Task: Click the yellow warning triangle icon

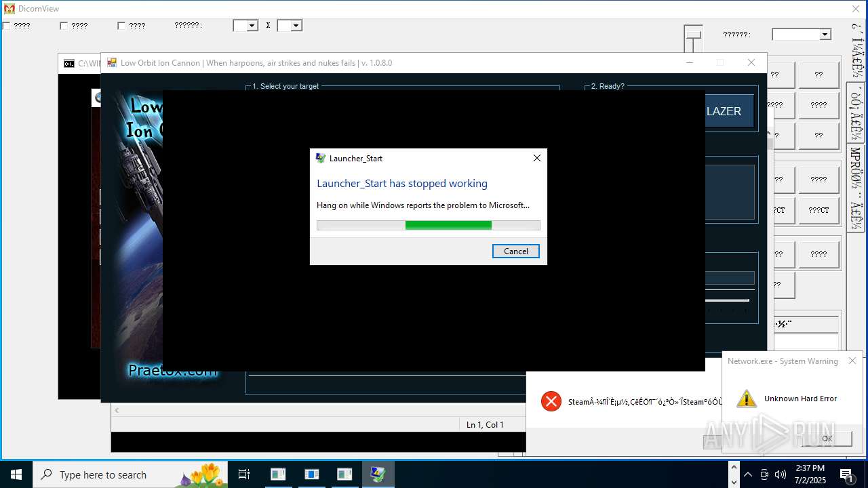Action: (x=746, y=399)
